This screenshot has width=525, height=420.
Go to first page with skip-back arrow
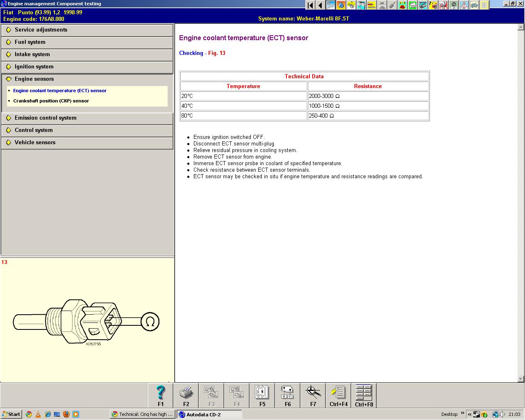(x=310, y=5)
